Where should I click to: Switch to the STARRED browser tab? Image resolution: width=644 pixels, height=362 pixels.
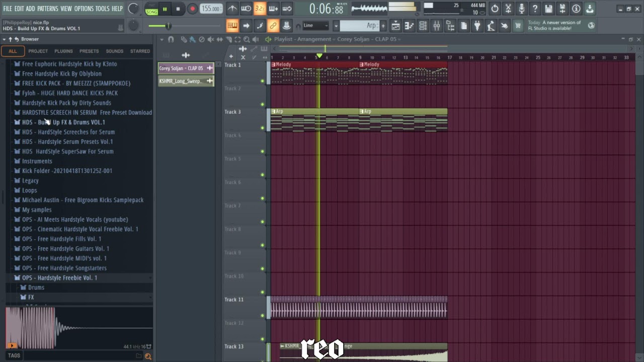tap(140, 51)
